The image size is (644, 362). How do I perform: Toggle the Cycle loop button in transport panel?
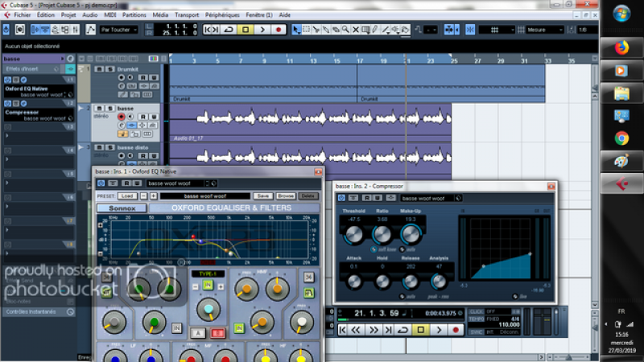(401, 329)
